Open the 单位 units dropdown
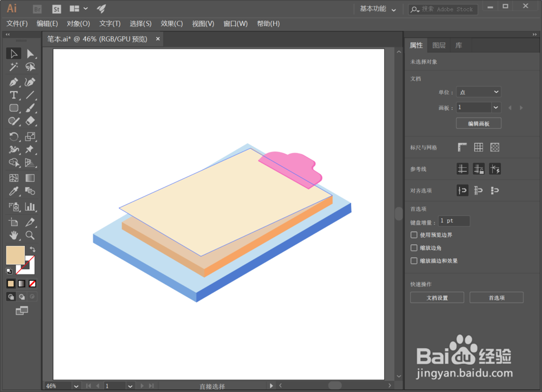542x392 pixels. click(479, 92)
